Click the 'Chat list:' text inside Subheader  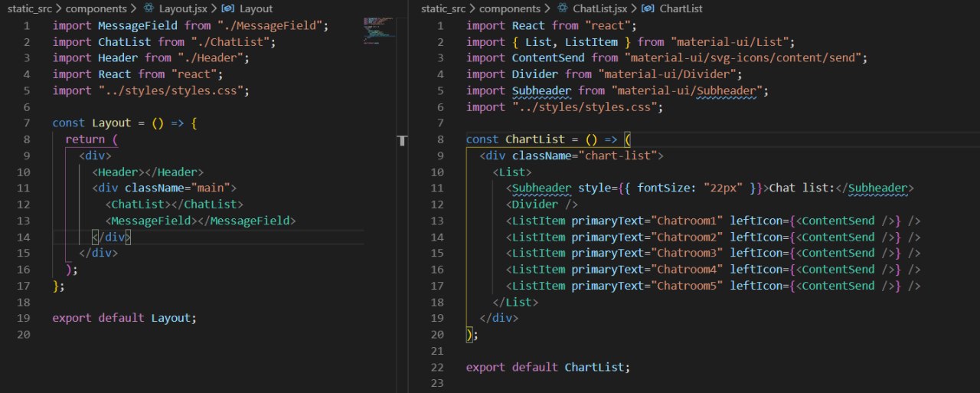pos(801,188)
